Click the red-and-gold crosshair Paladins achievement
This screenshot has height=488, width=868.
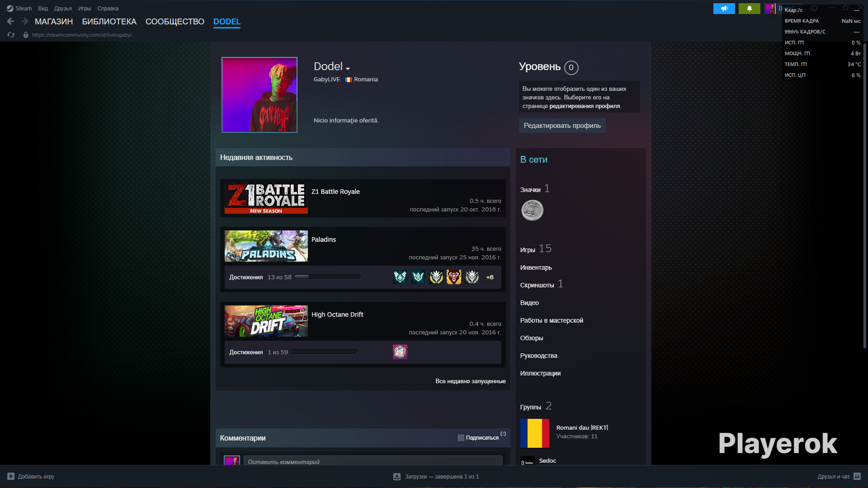[454, 277]
